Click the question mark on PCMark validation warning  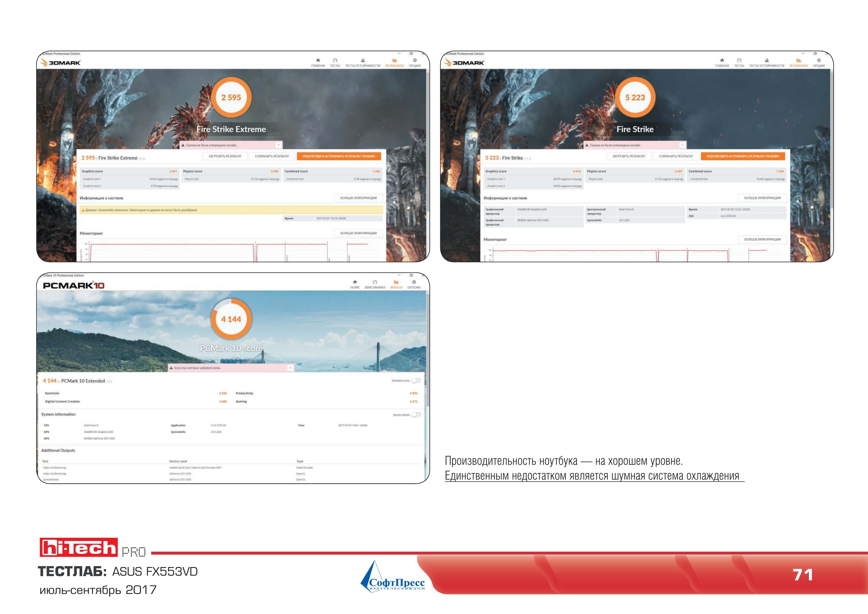pos(290,368)
